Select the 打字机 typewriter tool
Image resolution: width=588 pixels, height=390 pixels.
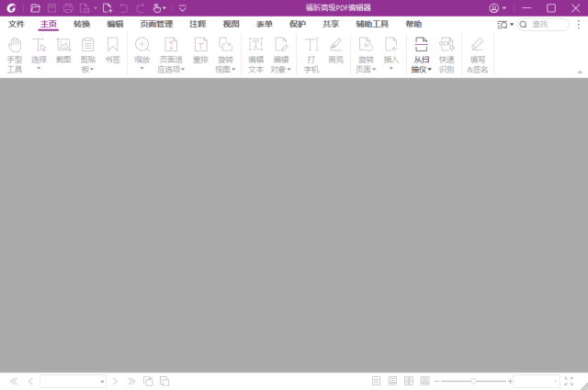point(311,55)
